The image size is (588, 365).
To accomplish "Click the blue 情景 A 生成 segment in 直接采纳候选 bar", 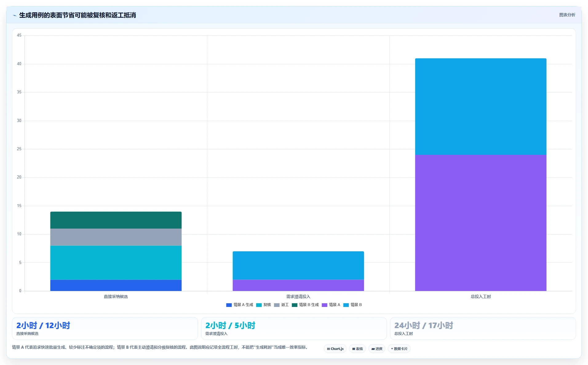I will pyautogui.click(x=116, y=285).
